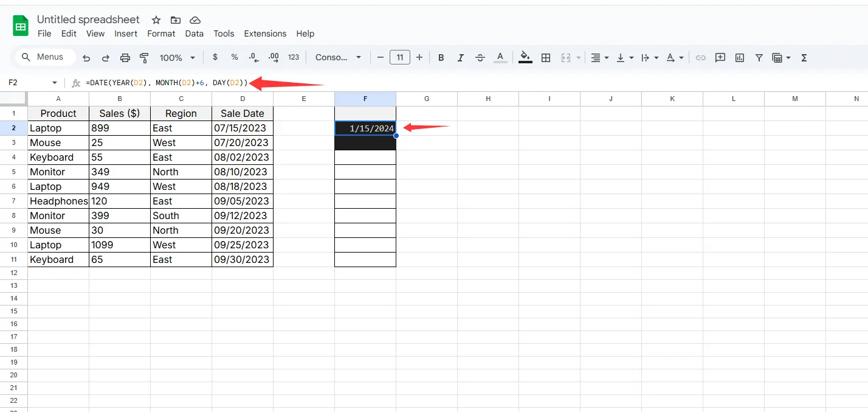This screenshot has width=868, height=412.
Task: Open the zoom 100% dropdown
Action: pyautogui.click(x=177, y=58)
